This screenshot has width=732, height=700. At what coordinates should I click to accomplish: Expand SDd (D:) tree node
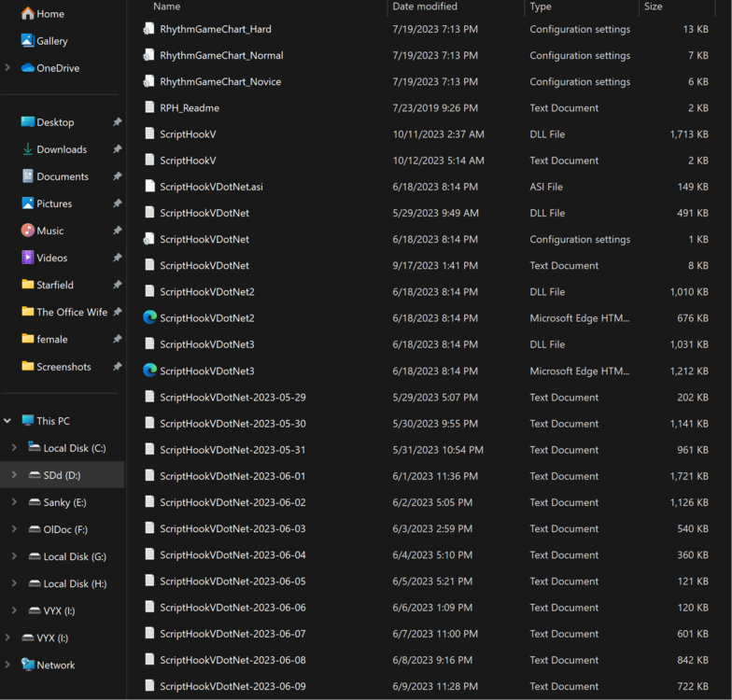14,474
